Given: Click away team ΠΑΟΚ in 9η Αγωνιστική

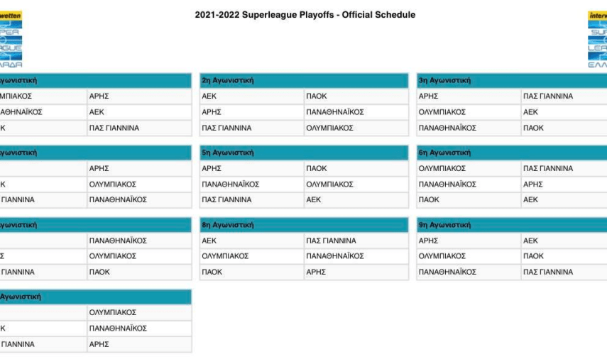Looking at the screenshot, I should tap(533, 256).
